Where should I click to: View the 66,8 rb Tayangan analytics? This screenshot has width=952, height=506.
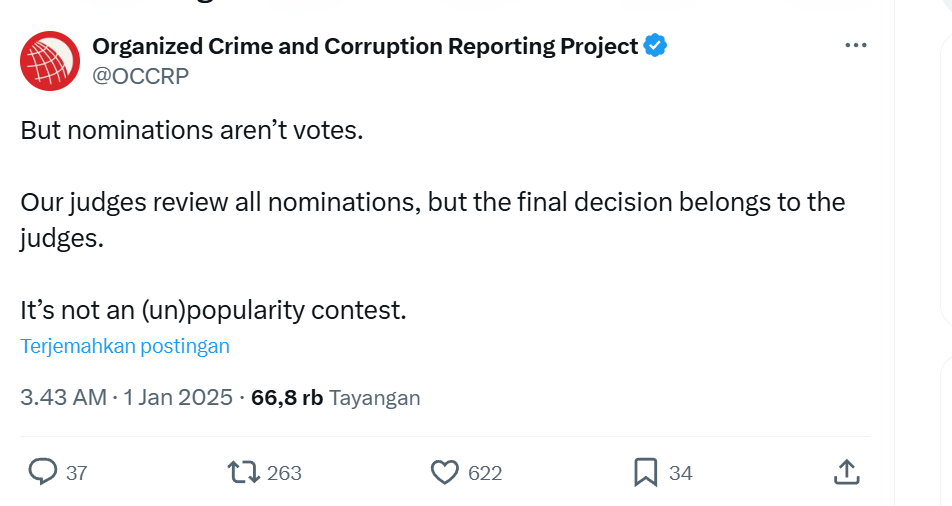point(336,397)
